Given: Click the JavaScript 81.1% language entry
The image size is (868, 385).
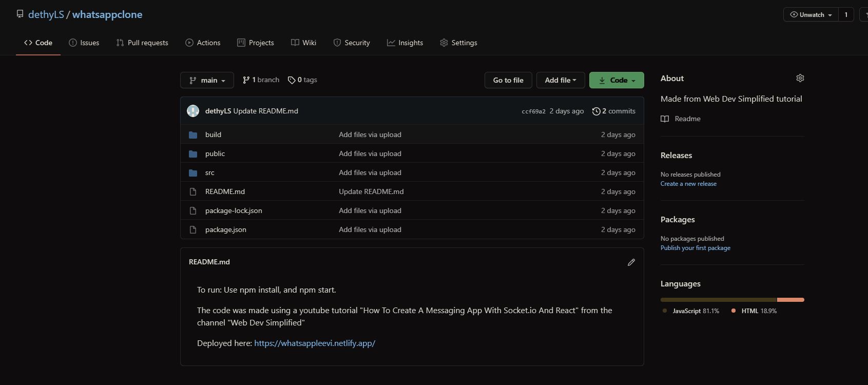Looking at the screenshot, I should (691, 311).
